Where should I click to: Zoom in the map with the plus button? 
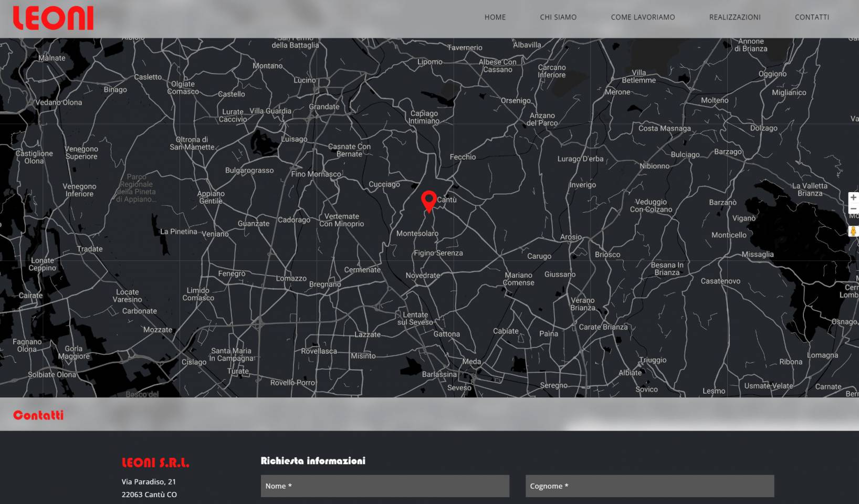(854, 197)
